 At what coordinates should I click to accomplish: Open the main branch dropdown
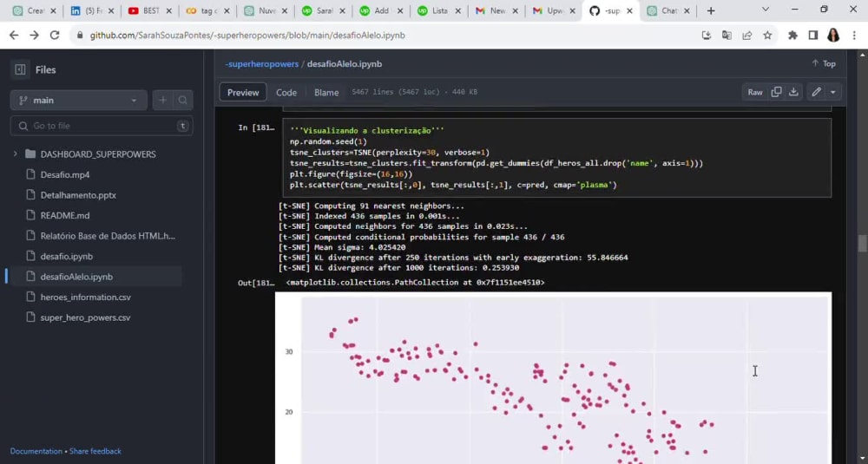(79, 100)
